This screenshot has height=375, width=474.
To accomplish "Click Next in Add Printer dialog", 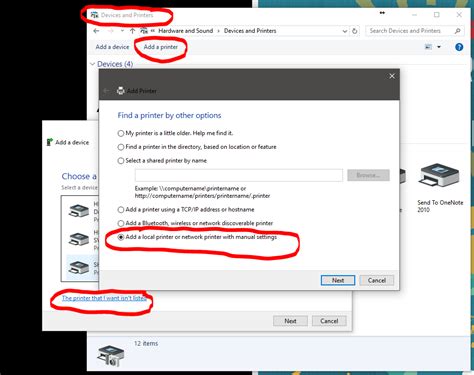I will 338,280.
